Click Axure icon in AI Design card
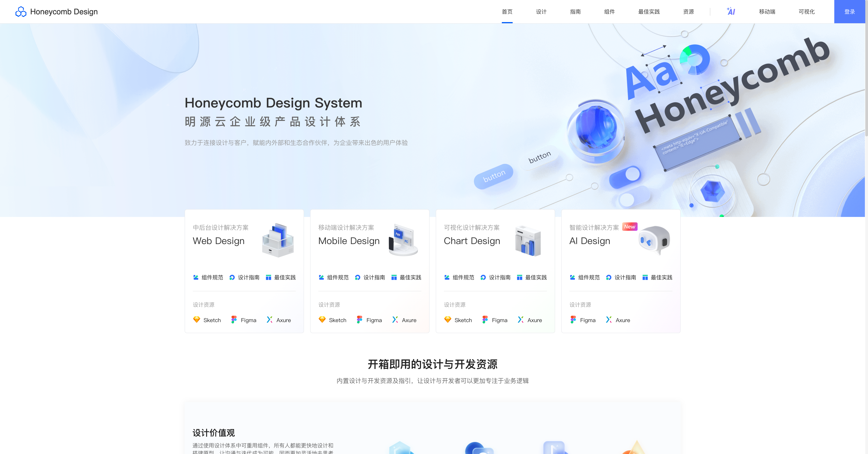868x454 pixels. 609,320
